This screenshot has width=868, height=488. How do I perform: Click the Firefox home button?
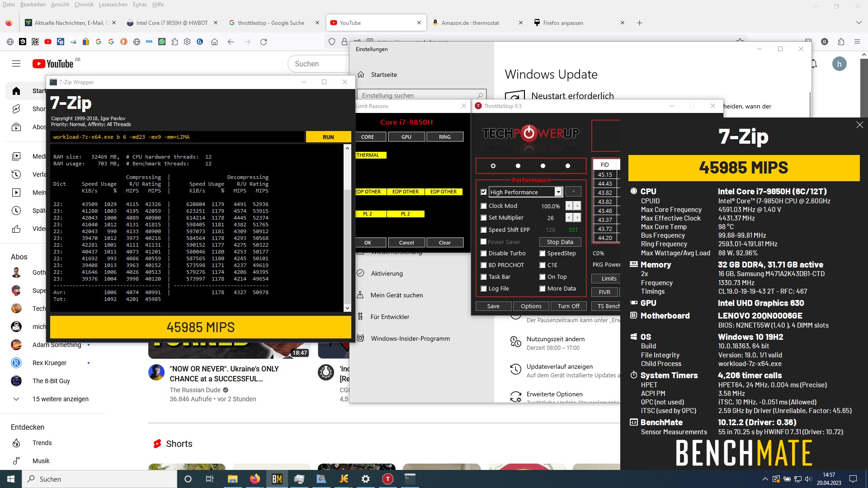point(214,42)
